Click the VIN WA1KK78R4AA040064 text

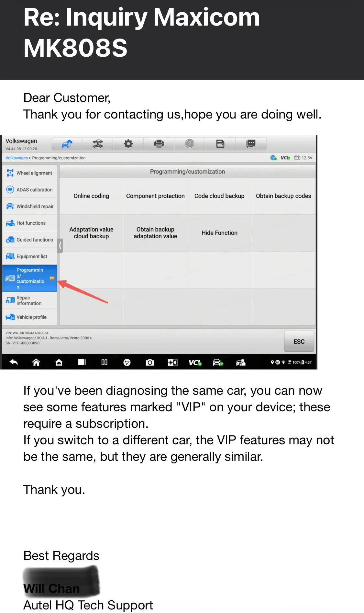coord(27,333)
